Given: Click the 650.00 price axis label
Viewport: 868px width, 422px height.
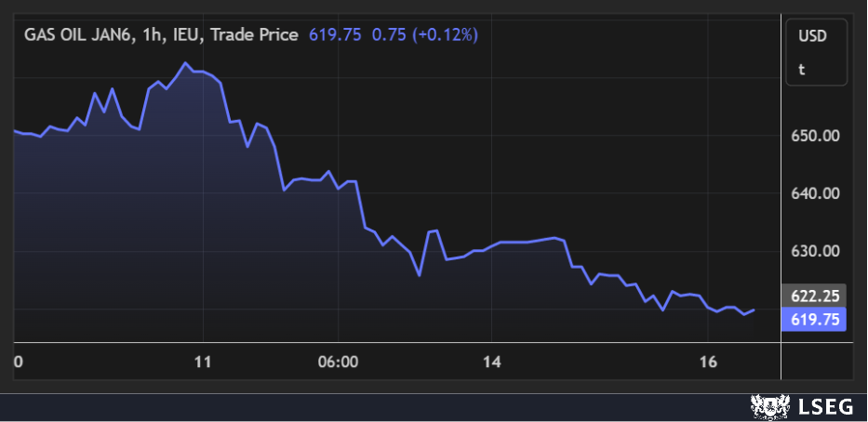Looking at the screenshot, I should [815, 136].
